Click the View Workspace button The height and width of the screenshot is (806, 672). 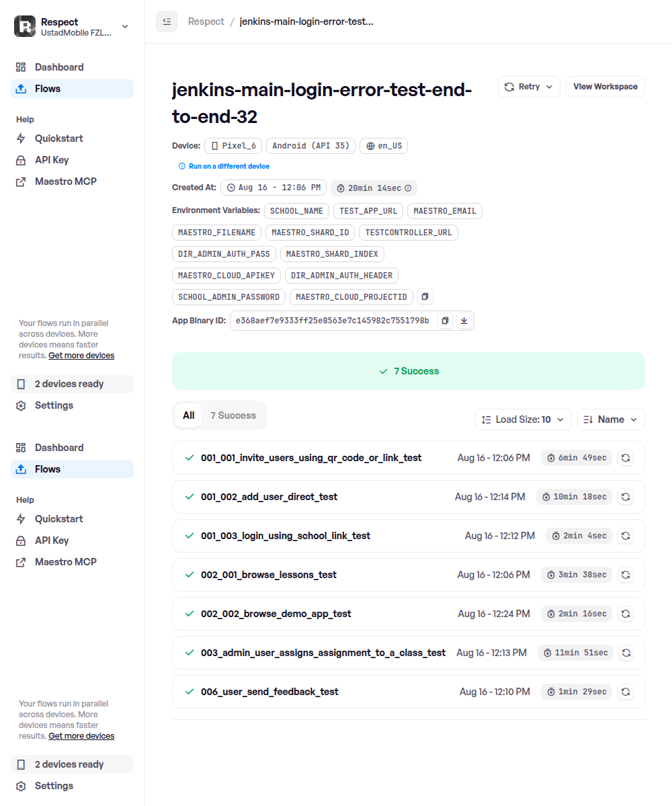pos(605,87)
